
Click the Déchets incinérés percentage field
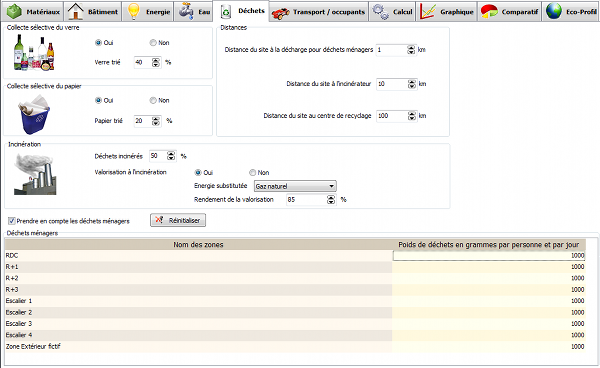pos(158,156)
